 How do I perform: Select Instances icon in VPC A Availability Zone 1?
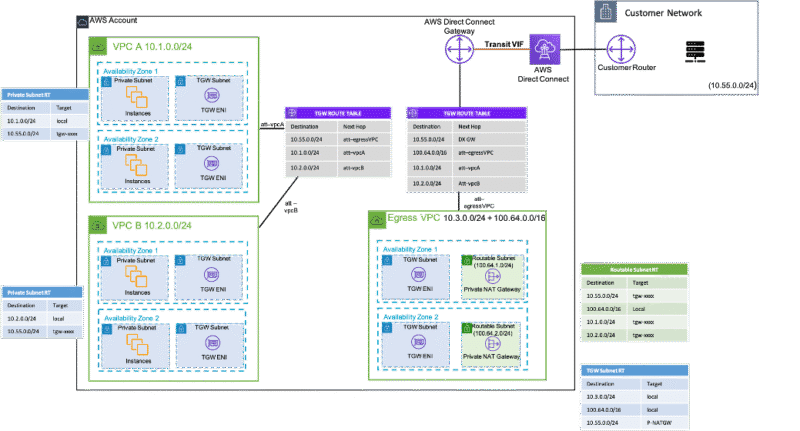(x=136, y=97)
